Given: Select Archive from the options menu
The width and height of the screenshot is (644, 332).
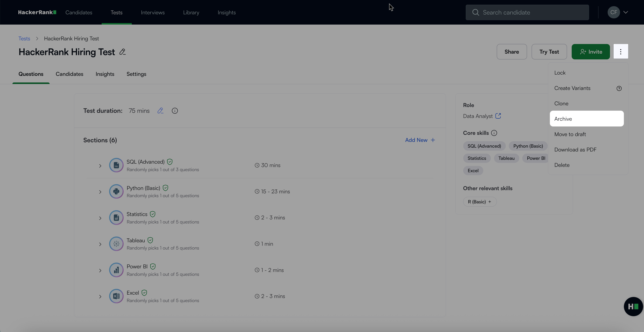Looking at the screenshot, I should tap(586, 119).
